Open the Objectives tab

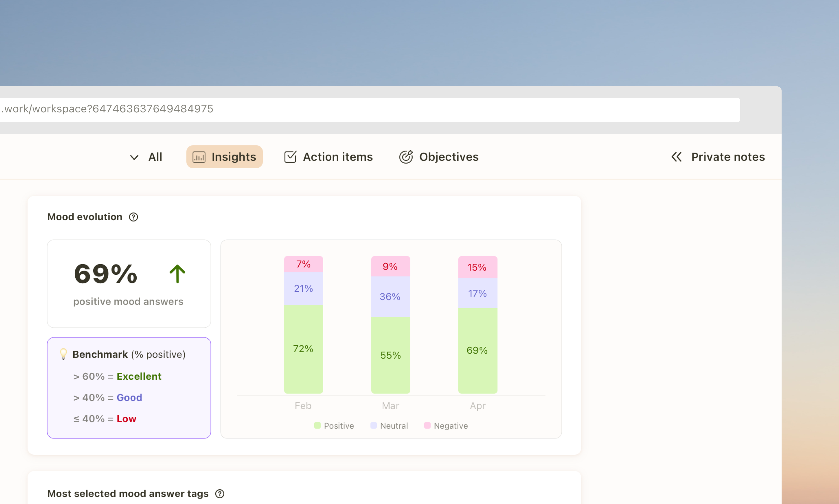pyautogui.click(x=439, y=157)
